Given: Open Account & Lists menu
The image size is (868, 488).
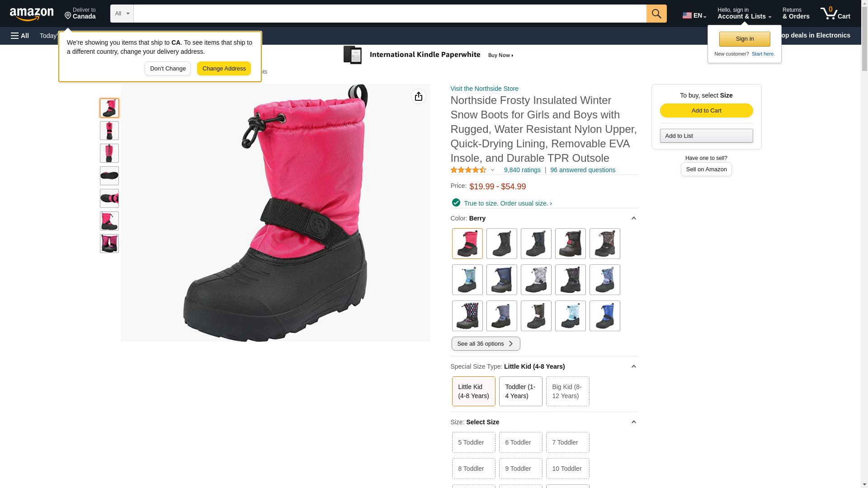Looking at the screenshot, I should coord(744,14).
